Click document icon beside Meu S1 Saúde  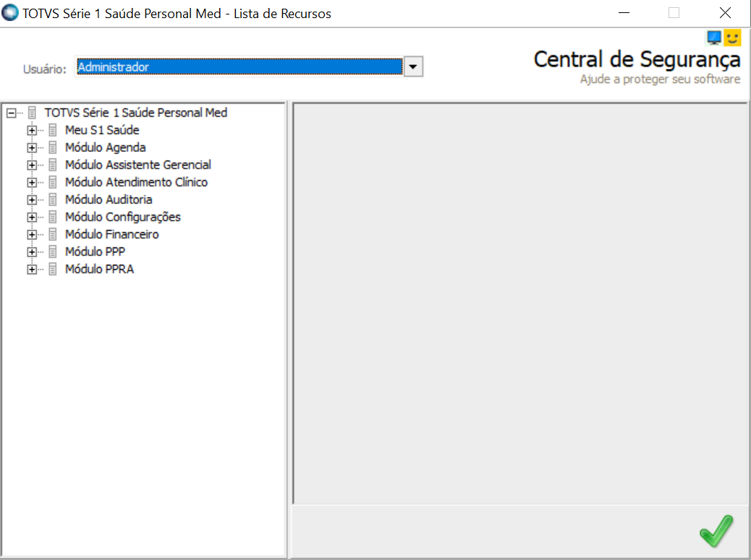53,130
